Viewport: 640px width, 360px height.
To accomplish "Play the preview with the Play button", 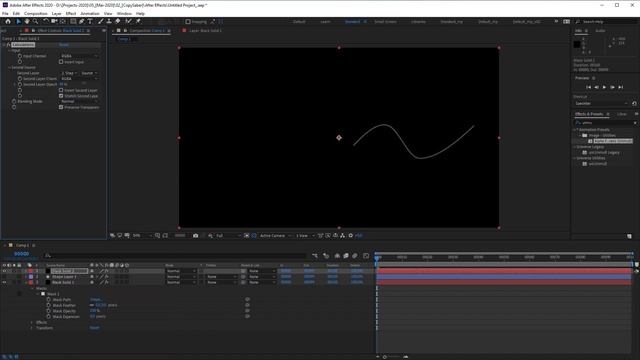I will point(604,87).
